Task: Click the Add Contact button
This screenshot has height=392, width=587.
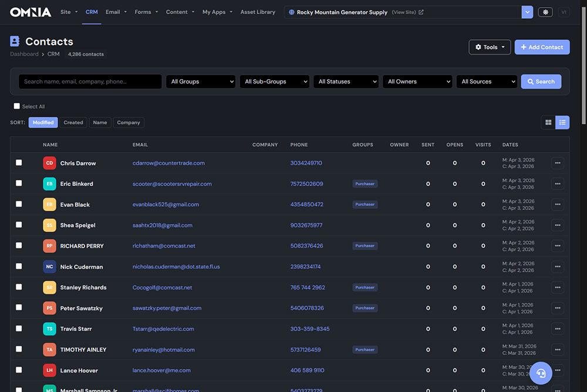Action: click(542, 46)
